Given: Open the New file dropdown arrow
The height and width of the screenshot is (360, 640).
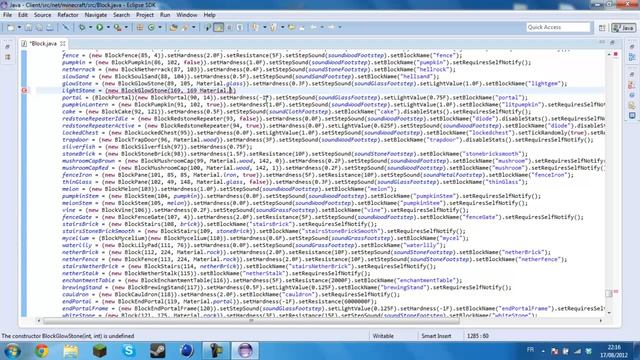Looking at the screenshot, I should [x=19, y=27].
